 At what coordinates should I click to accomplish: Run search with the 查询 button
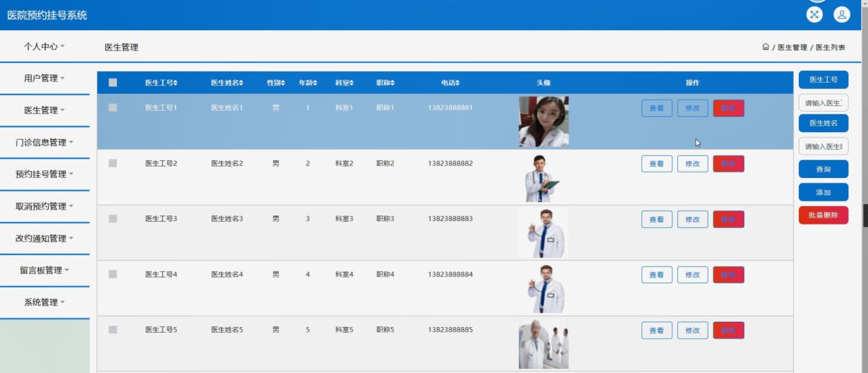tap(824, 169)
